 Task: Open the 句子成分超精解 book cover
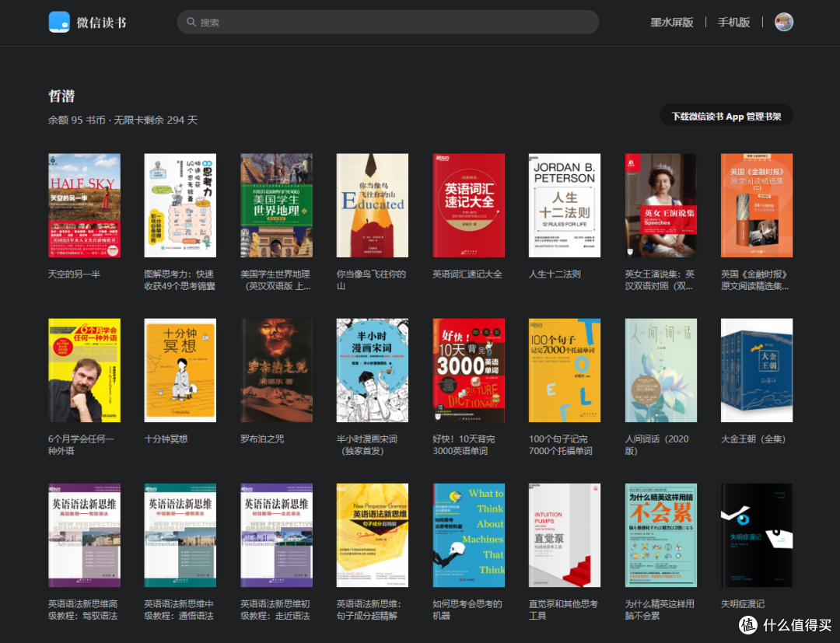pos(373,536)
